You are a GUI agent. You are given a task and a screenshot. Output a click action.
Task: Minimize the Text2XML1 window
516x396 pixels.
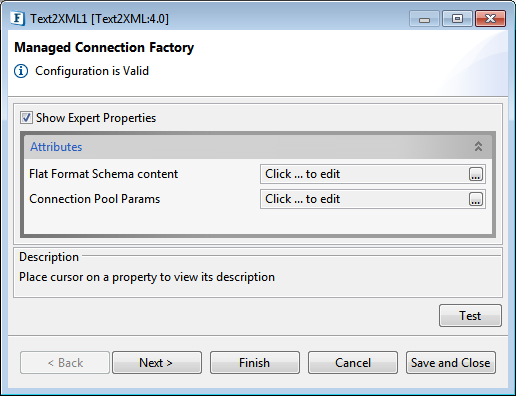[424, 19]
